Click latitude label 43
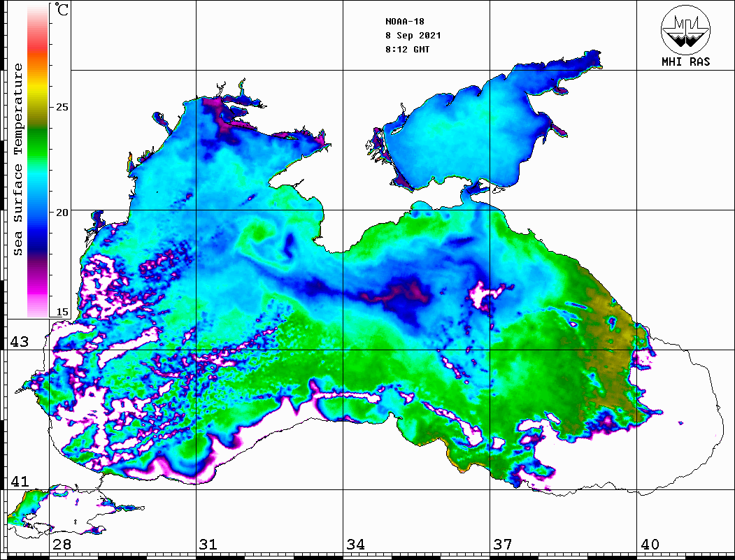Image resolution: width=735 pixels, height=560 pixels. (19, 342)
